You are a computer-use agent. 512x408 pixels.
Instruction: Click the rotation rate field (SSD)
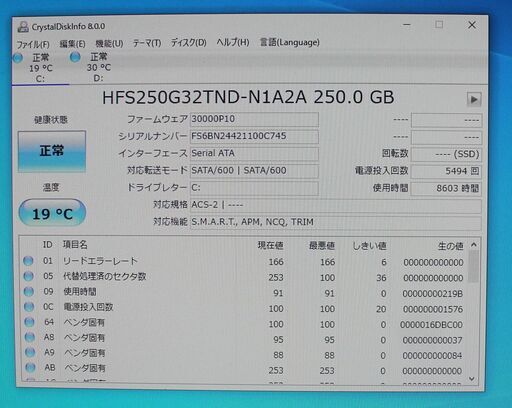[x=447, y=154]
